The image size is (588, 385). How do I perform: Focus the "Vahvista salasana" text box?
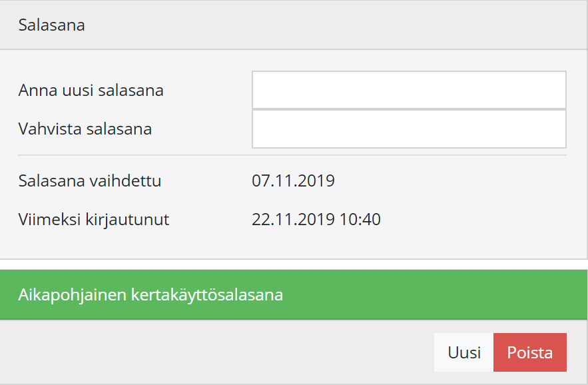click(409, 129)
